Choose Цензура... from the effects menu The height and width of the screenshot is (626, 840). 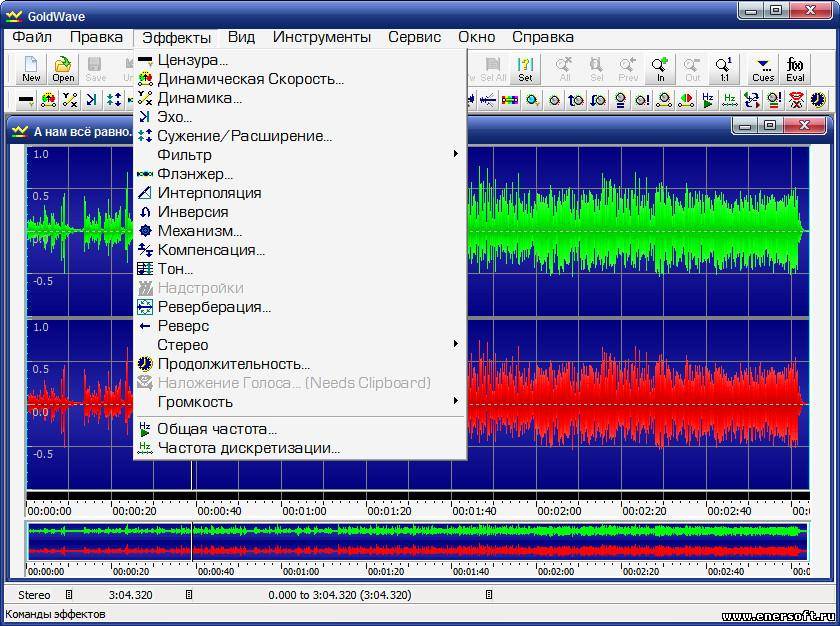300,60
